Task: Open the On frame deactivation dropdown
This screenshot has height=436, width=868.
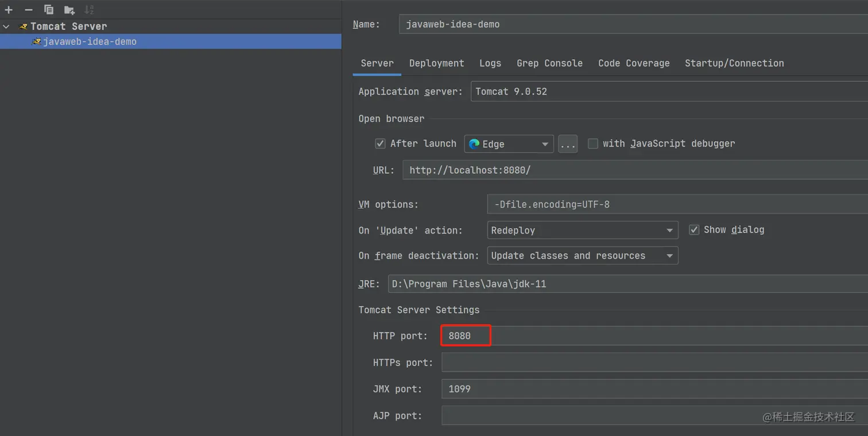Action: click(x=583, y=255)
